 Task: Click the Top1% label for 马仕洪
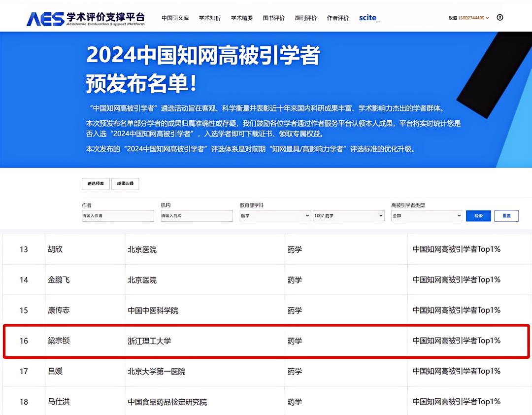coord(456,402)
